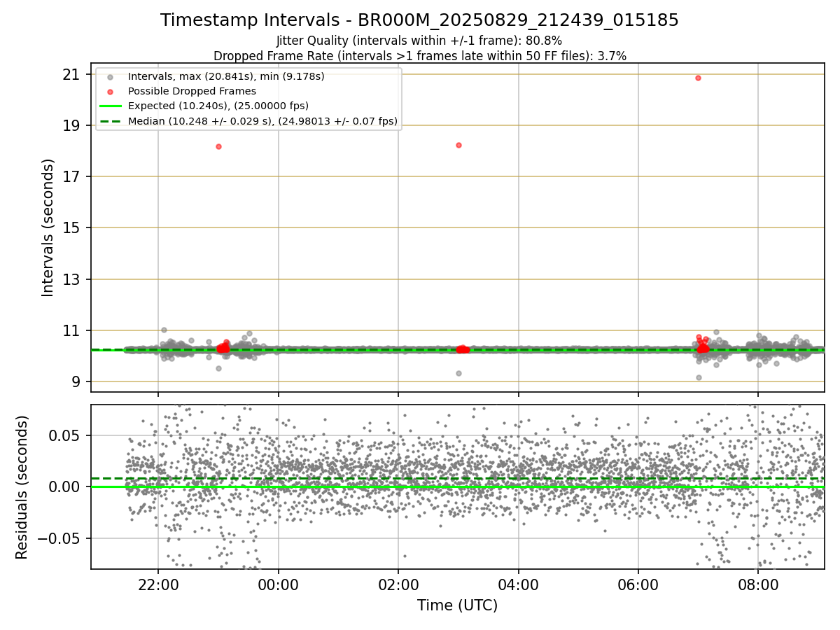This screenshot has width=840, height=630.
Task: Click the '00:00' x-axis tick label
Action: pyautogui.click(x=278, y=584)
